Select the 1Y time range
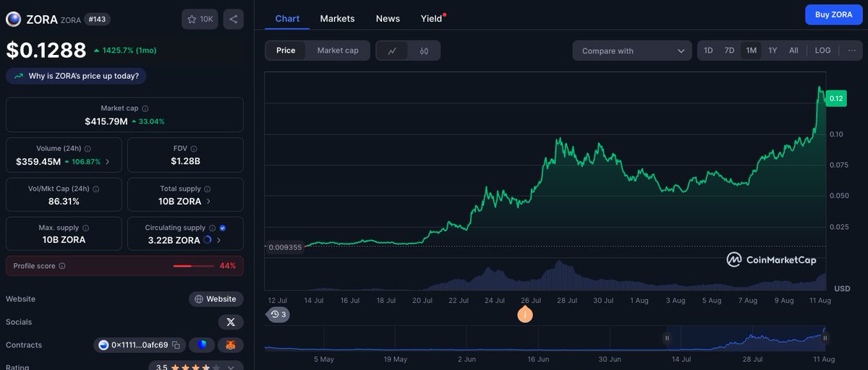The width and height of the screenshot is (868, 370). 773,51
